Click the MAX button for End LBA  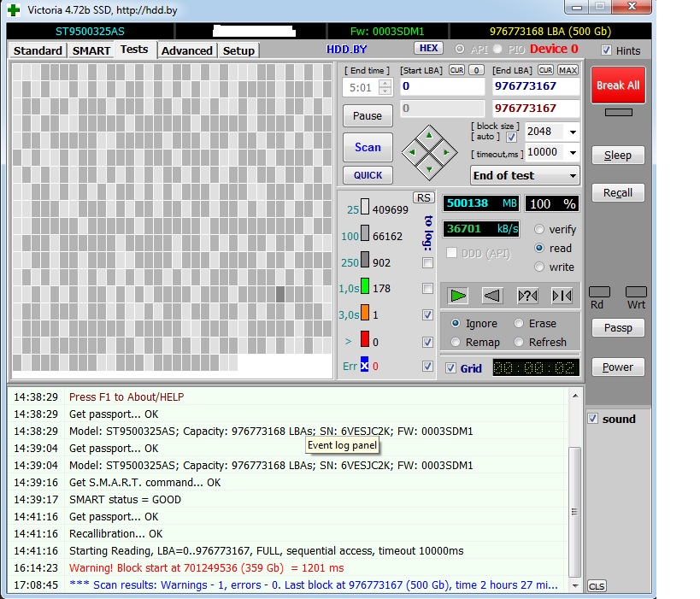click(568, 70)
